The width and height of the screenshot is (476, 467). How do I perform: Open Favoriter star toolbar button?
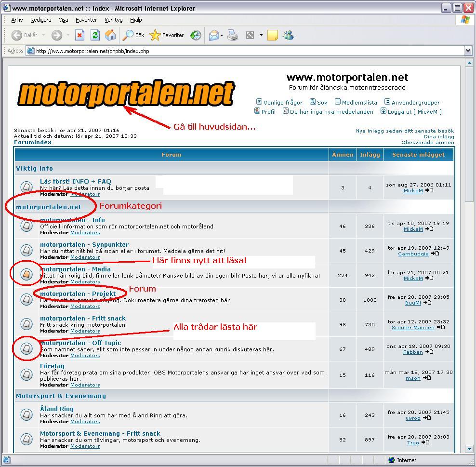pos(167,35)
